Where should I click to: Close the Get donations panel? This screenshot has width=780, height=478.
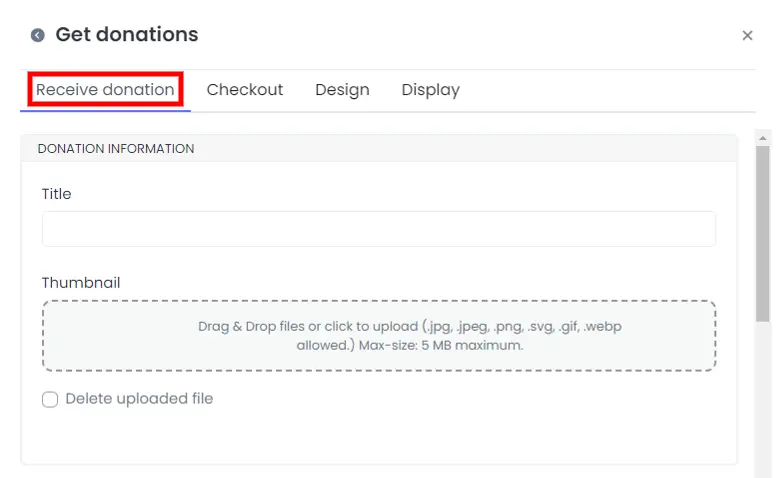point(747,35)
